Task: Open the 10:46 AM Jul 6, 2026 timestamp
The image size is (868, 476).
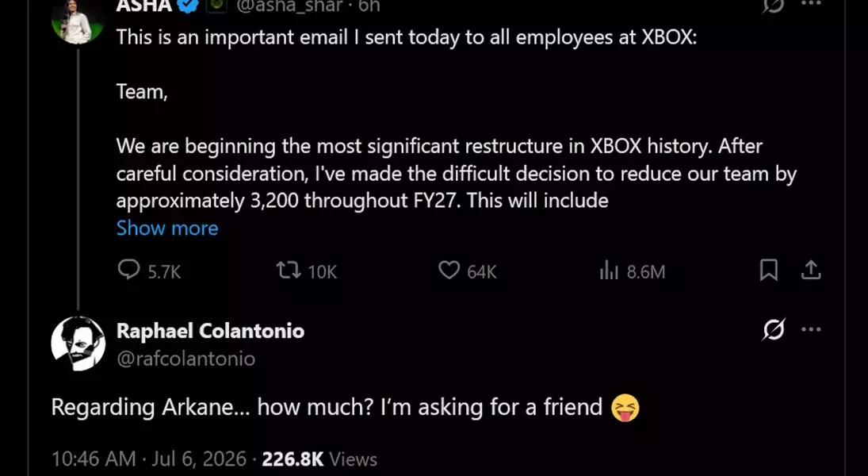Action: [149, 459]
